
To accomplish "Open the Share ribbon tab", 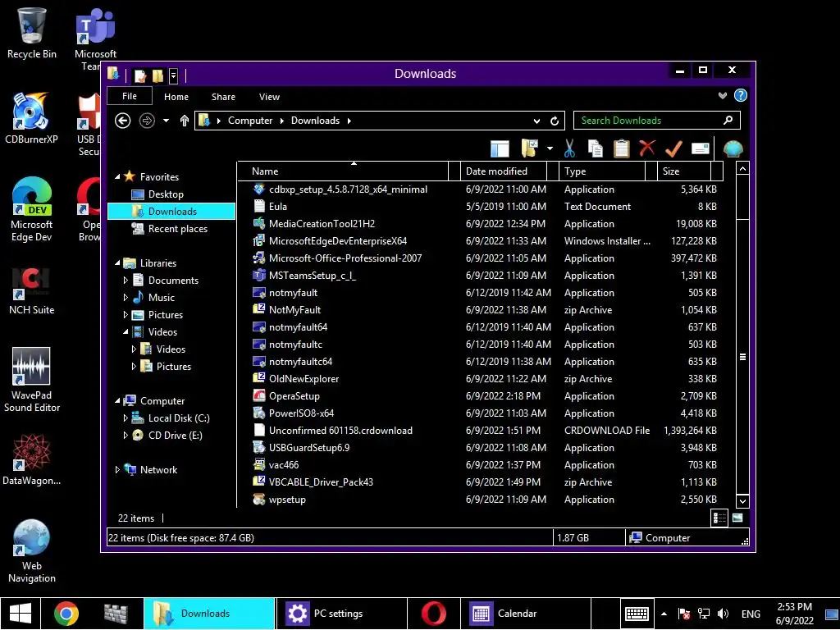I will [x=223, y=97].
